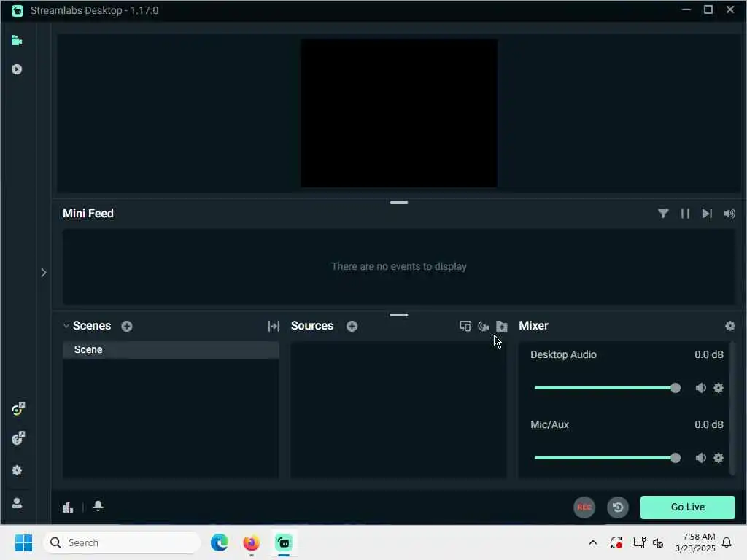The image size is (747, 560).
Task: Open the taskbar clock and date
Action: (x=695, y=542)
